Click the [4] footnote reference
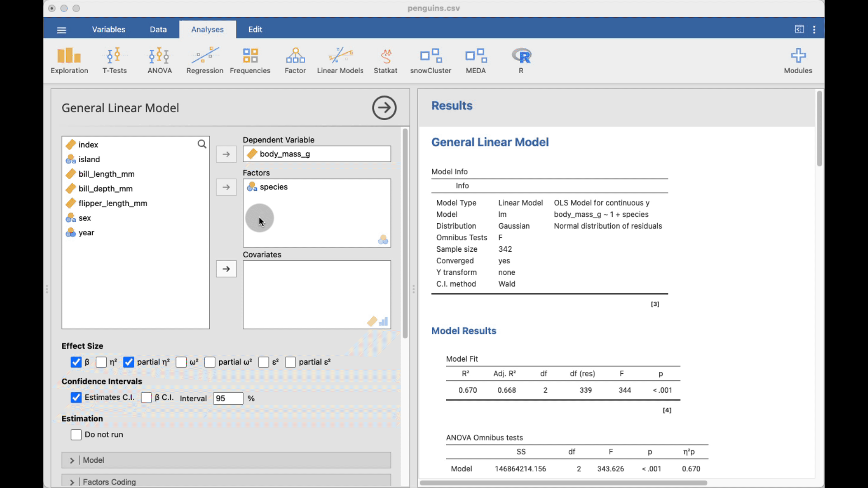Image resolution: width=868 pixels, height=488 pixels. pos(667,410)
